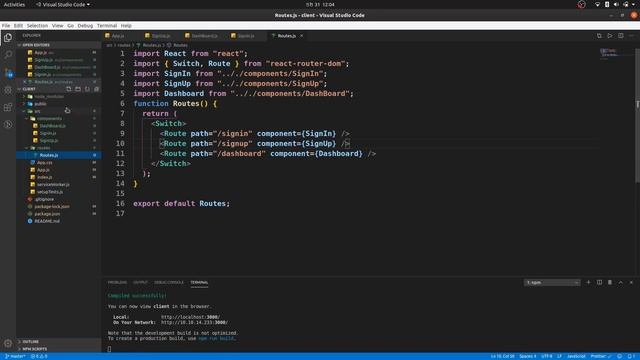Add a new terminal with plus icon
The image size is (640, 360).
[588, 282]
